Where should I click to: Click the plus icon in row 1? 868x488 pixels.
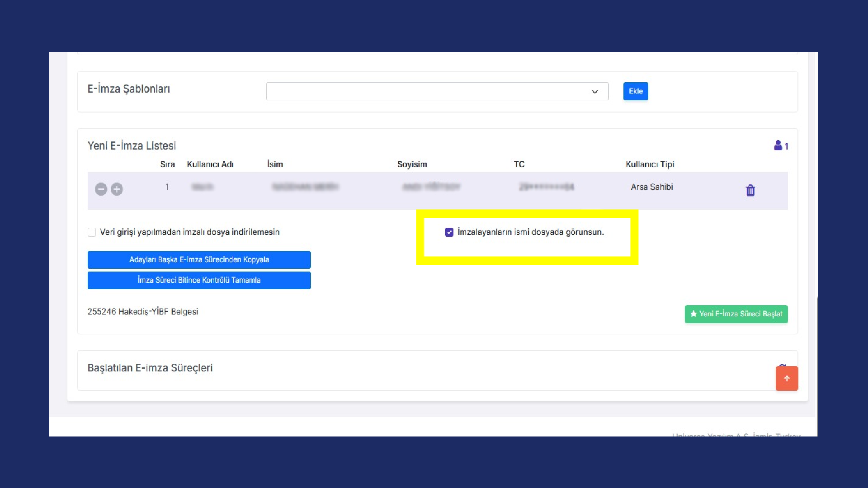tap(117, 189)
